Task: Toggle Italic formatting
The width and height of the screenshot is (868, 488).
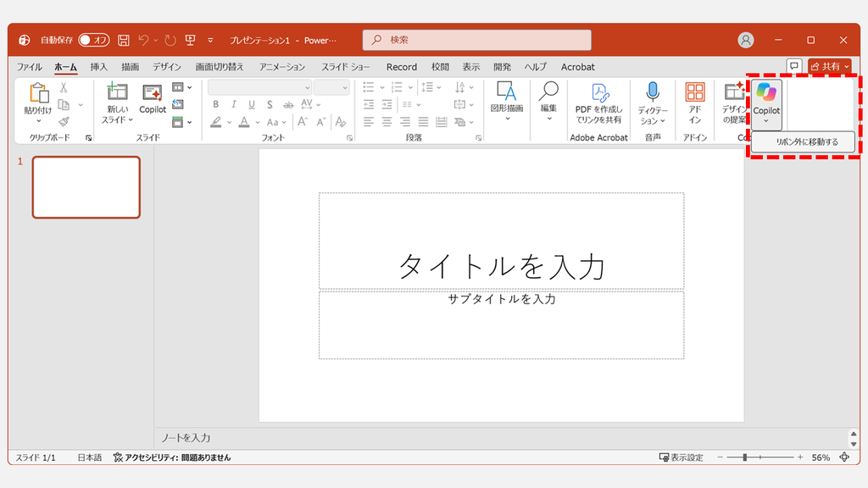Action: (x=234, y=104)
